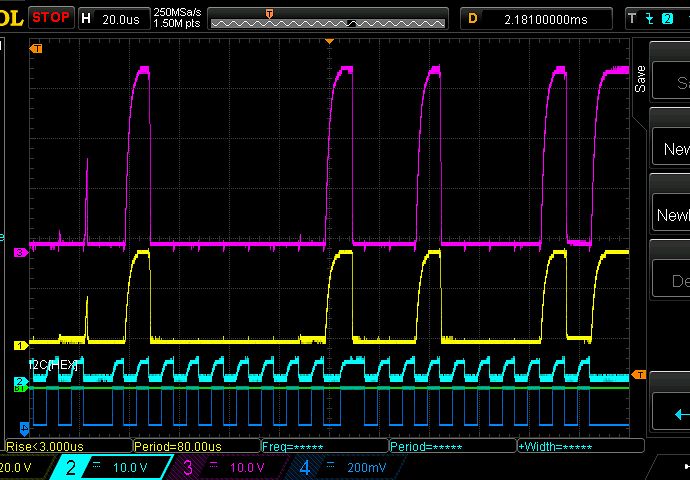The width and height of the screenshot is (690, 480).
Task: Click the blue channel 4 ground marker
Action: tap(24, 428)
